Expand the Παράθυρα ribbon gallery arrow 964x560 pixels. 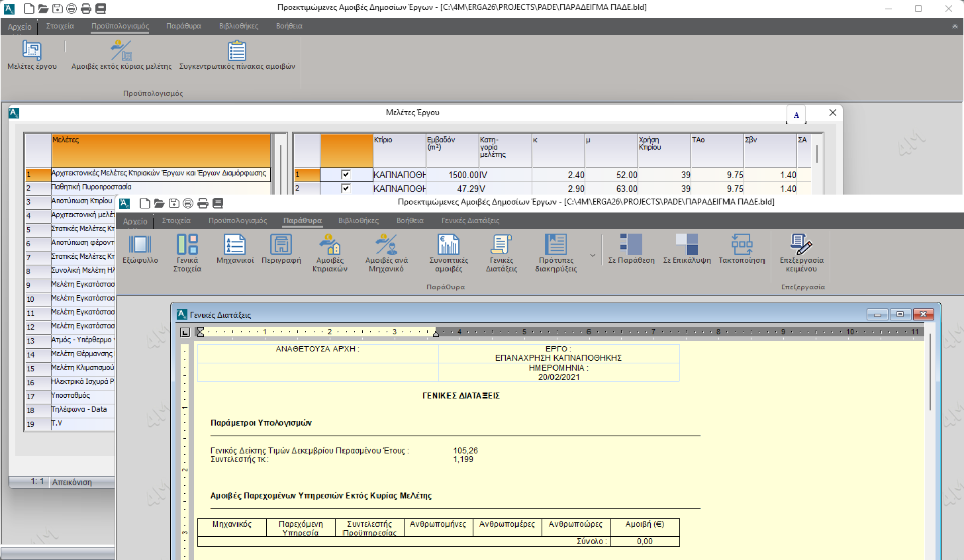pos(593,256)
